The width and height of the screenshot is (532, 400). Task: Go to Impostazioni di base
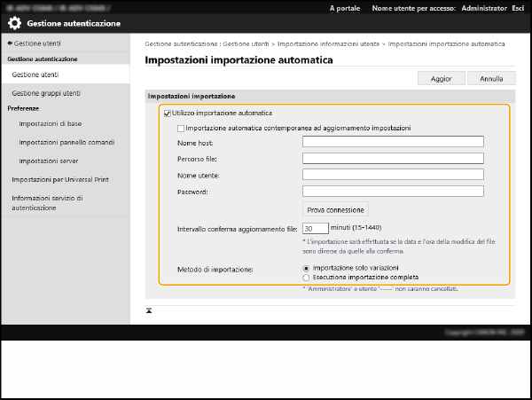(x=50, y=123)
